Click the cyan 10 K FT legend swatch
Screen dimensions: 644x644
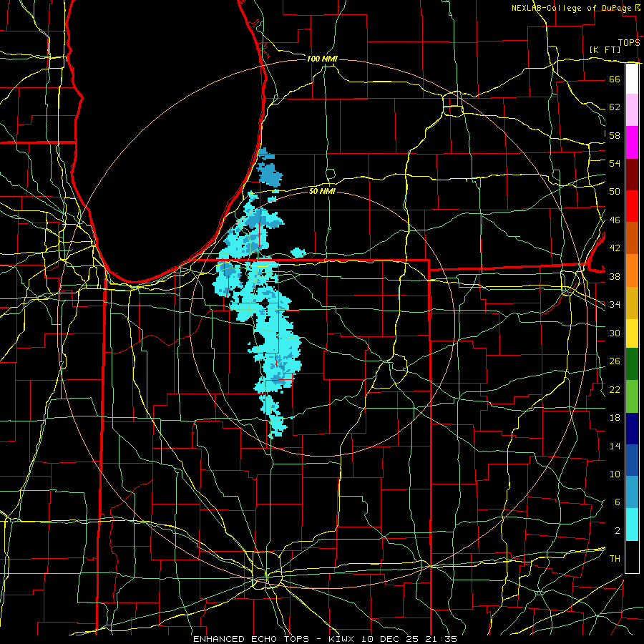pos(632,525)
